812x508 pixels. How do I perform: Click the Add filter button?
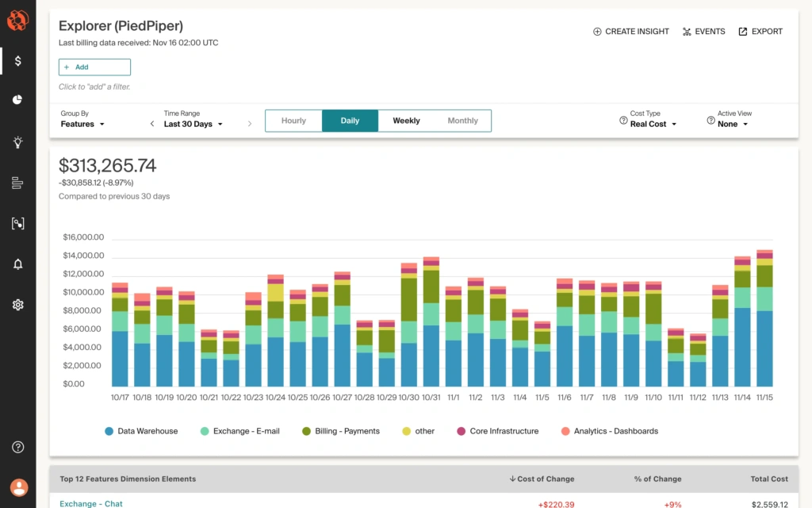pyautogui.click(x=94, y=67)
